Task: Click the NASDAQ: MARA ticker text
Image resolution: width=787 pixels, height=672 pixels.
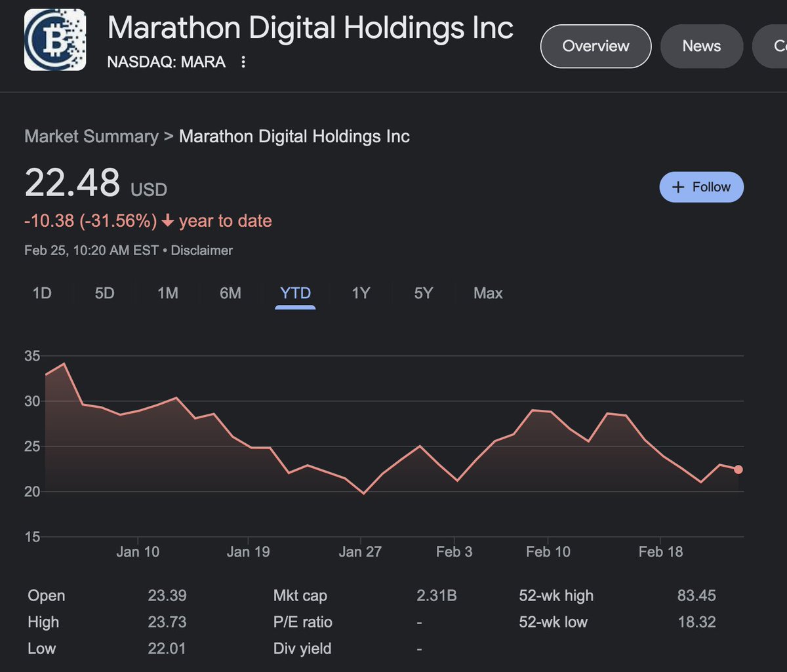Action: tap(166, 62)
